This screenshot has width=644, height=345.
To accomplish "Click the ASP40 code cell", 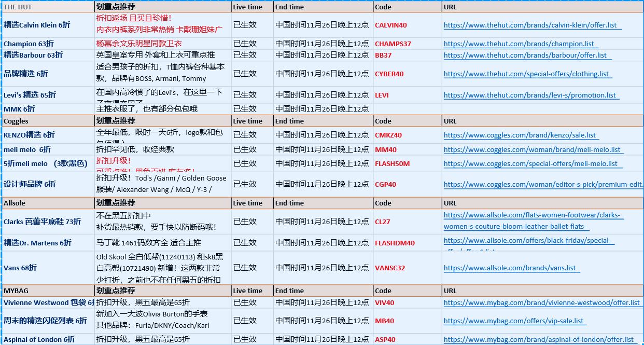I will click(408, 339).
